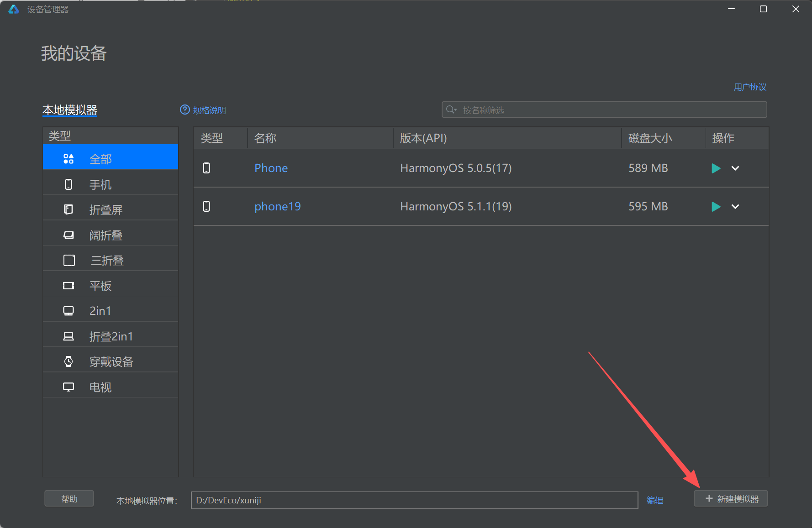Start the Phone emulator with play icon
The image size is (812, 528).
click(716, 168)
